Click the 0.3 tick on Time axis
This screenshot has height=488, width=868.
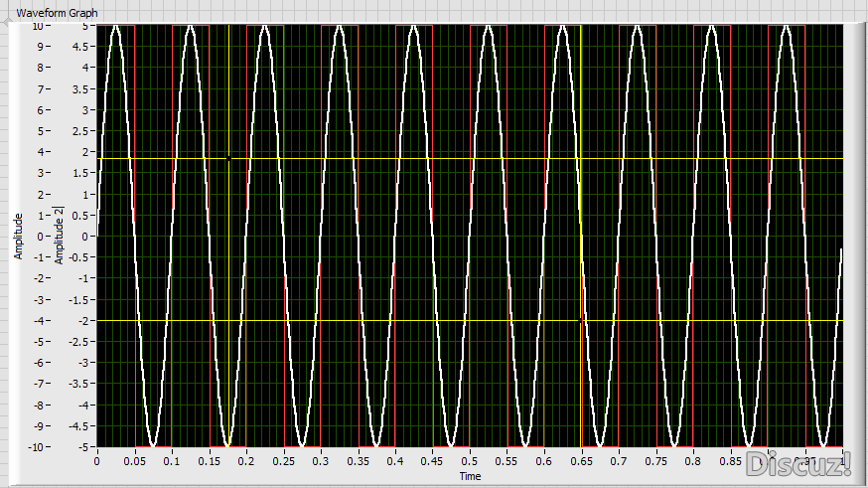[x=321, y=461]
